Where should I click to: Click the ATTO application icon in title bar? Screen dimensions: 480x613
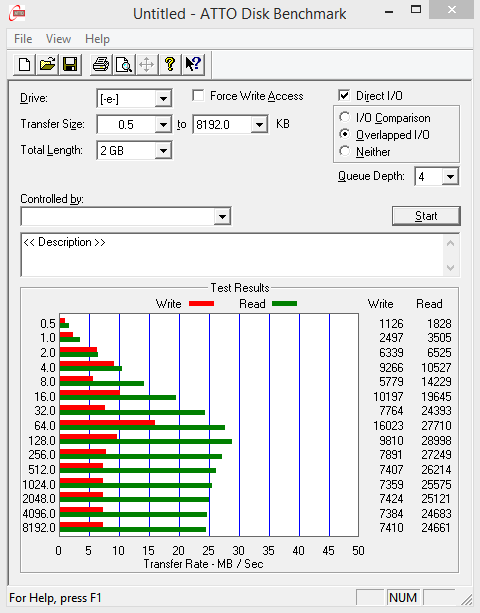(17, 13)
